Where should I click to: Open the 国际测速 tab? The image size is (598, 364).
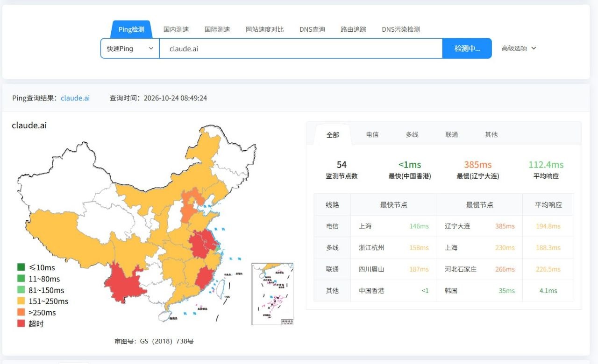[x=217, y=29]
